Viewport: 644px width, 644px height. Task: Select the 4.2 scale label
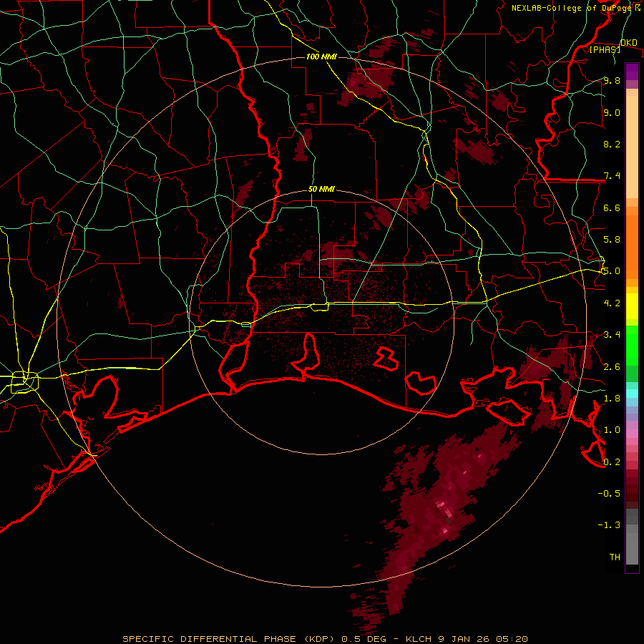[612, 303]
